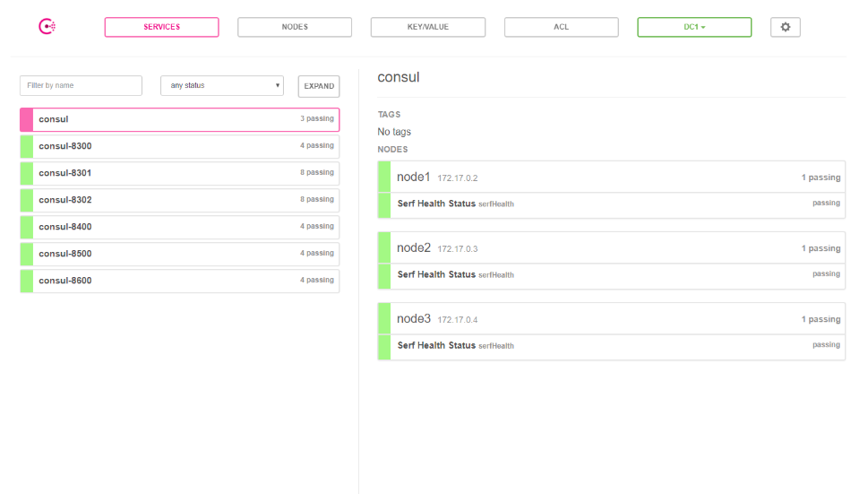This screenshot has height=494, width=868.
Task: Open the ACL tab
Action: (562, 27)
